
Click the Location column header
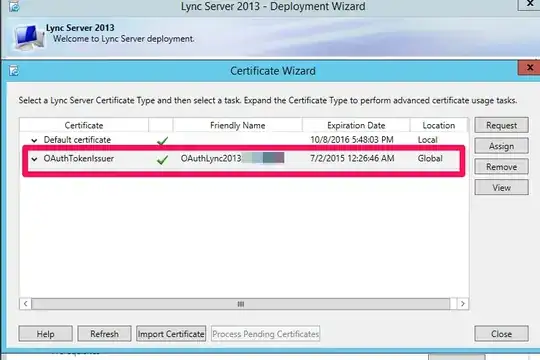[439, 125]
